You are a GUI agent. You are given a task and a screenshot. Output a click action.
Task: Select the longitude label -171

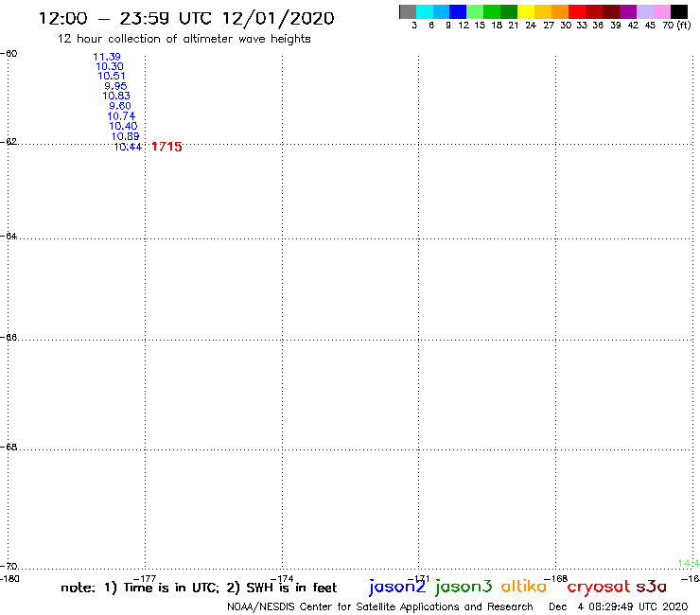pyautogui.click(x=418, y=579)
